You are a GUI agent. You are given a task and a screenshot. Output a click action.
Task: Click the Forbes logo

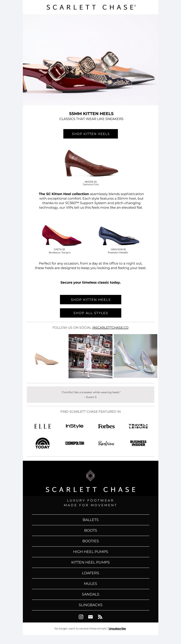(106, 426)
